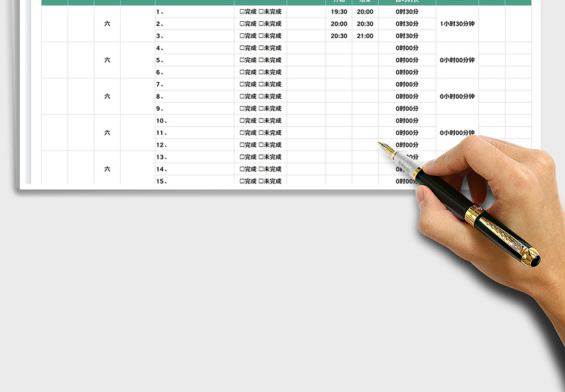Screen dimensions: 565x392
Task: Click the 21:00 end time cell
Action: click(x=365, y=36)
